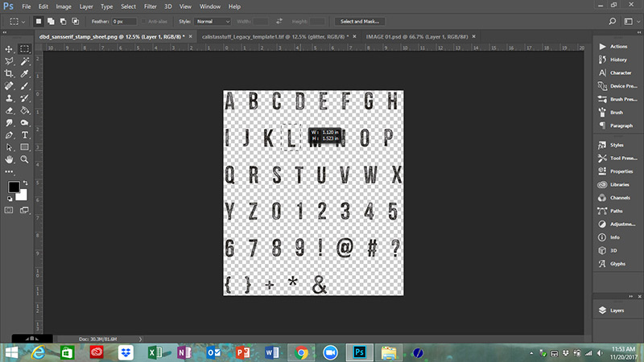The width and height of the screenshot is (644, 362).
Task: Open the Layers panel
Action: 616,309
